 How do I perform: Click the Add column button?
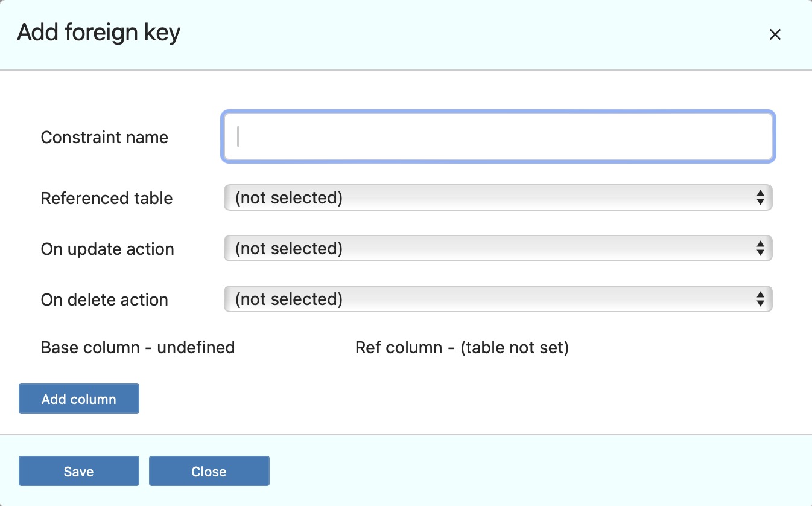[79, 399]
